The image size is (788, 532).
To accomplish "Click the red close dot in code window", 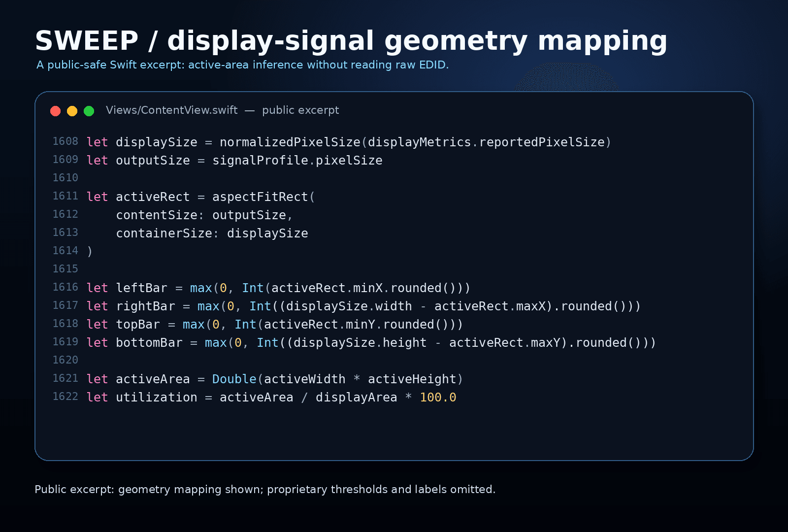I will point(55,111).
